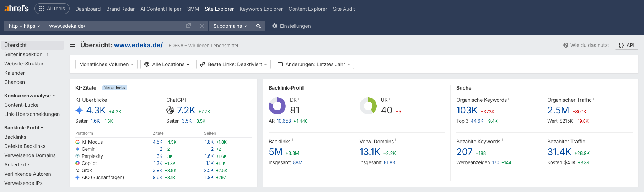Open the Dashboard menu item
Screen dimensions: 644x192
[x=88, y=9]
